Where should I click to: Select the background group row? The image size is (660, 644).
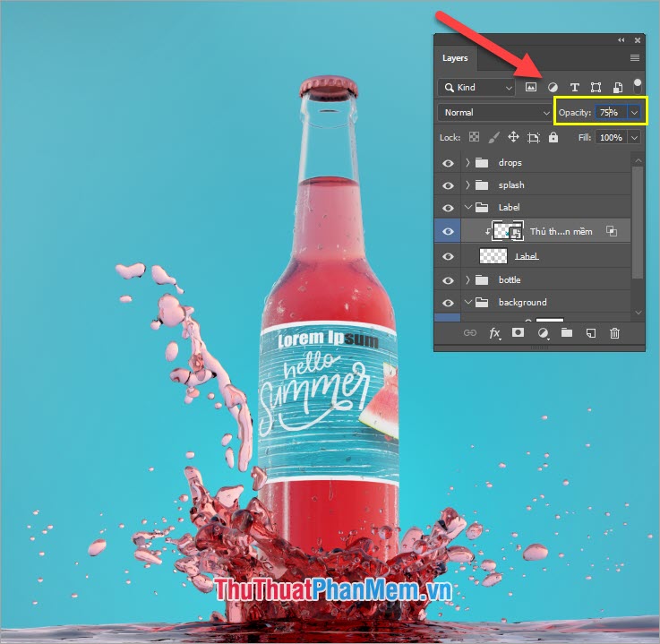(545, 302)
